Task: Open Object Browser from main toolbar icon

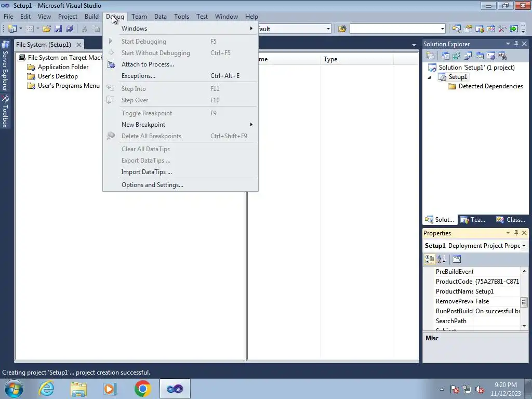Action: (490, 29)
